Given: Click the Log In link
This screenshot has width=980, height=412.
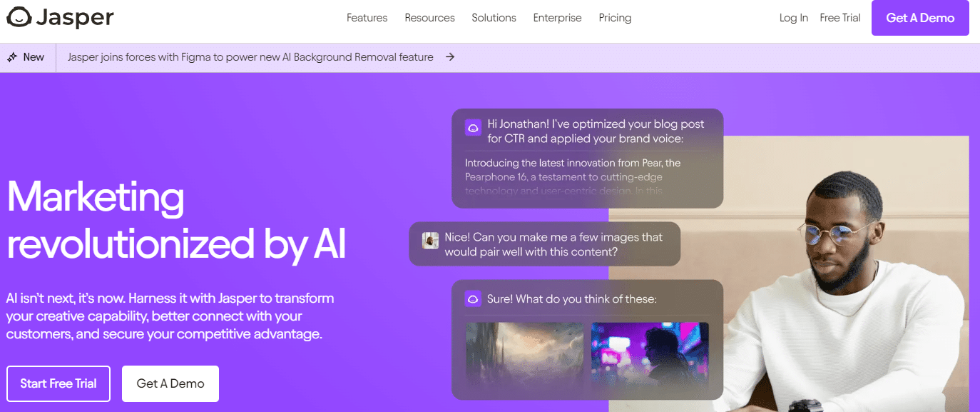Looking at the screenshot, I should point(794,18).
